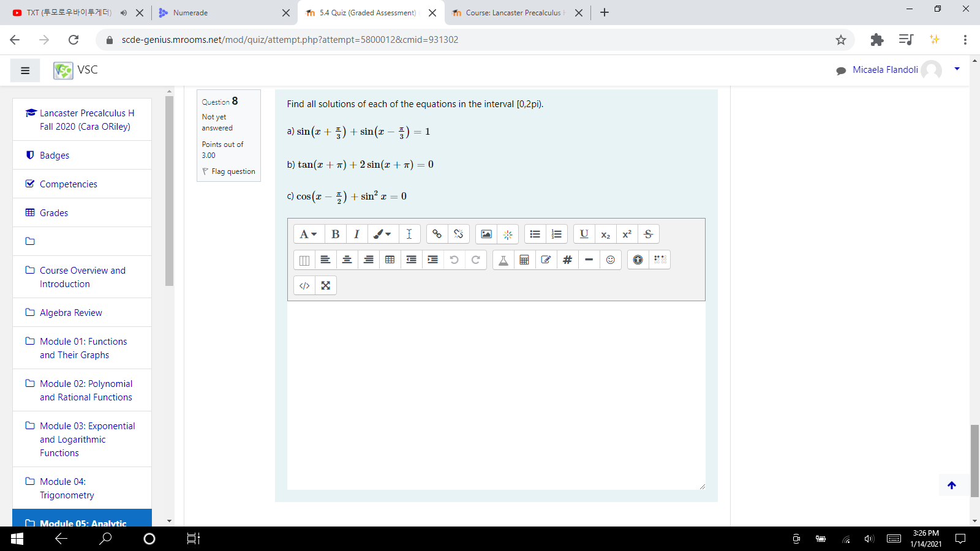980x551 pixels.
Task: Click the undo arrow in the editor
Action: (x=454, y=260)
